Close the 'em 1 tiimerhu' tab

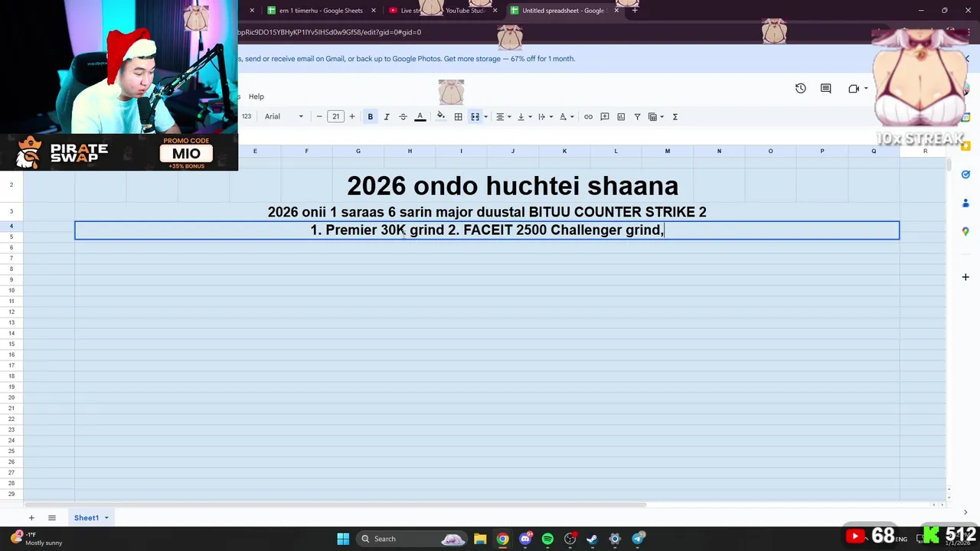[x=374, y=11]
